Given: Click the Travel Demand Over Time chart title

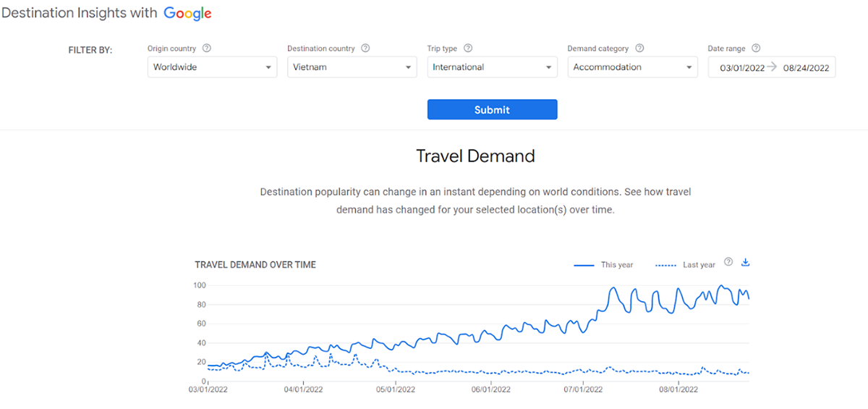Looking at the screenshot, I should click(x=255, y=265).
